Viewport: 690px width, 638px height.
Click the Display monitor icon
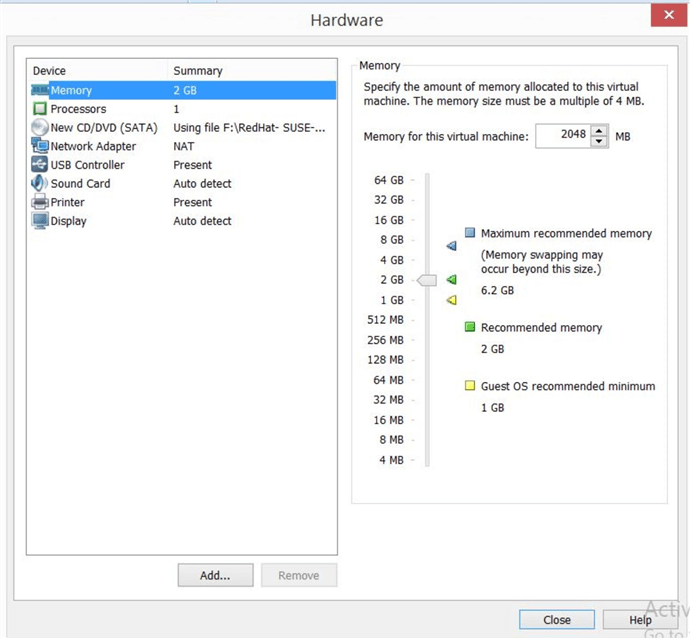tap(40, 220)
